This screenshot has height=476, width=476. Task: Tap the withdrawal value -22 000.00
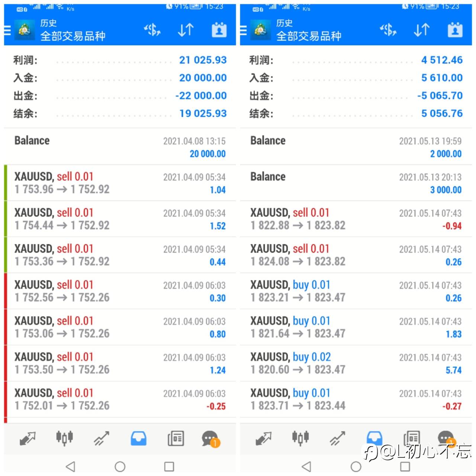(x=201, y=96)
